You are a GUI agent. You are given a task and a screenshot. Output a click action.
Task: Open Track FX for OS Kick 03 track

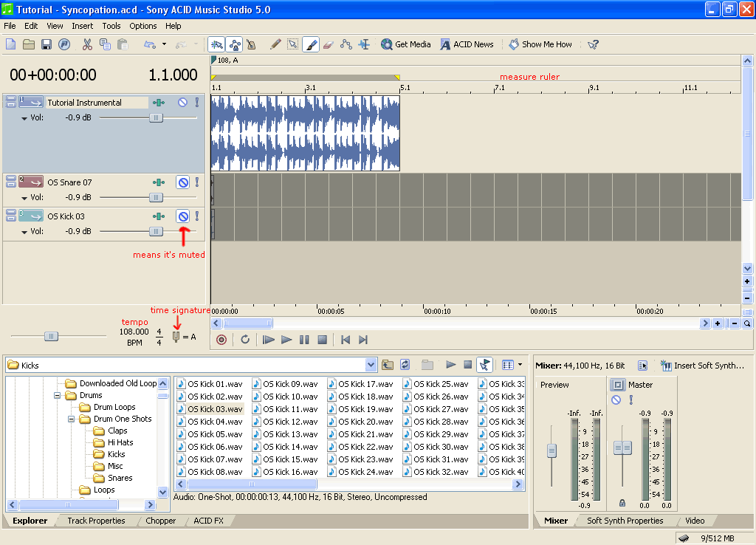pyautogui.click(x=159, y=216)
